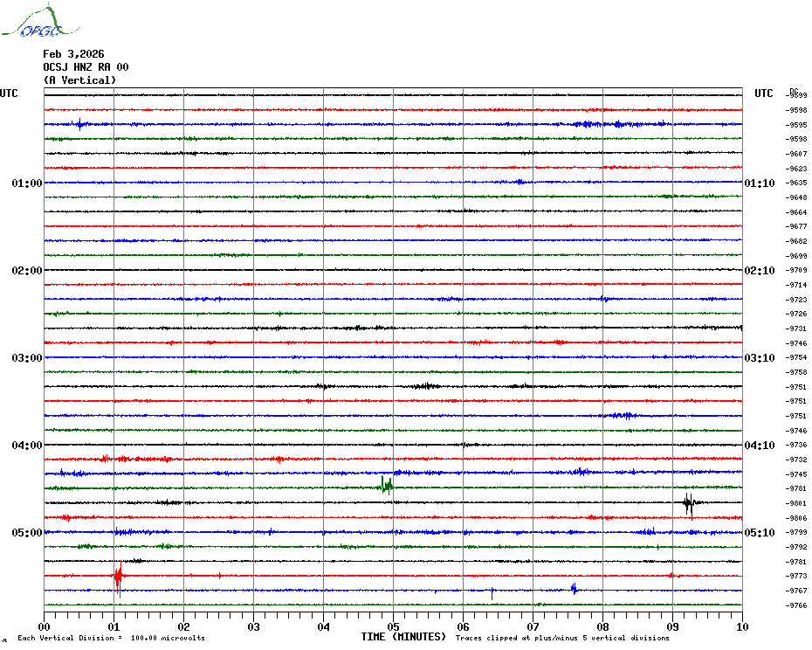The height and width of the screenshot is (650, 812).
Task: Click the "05:10" time label
Action: 760,533
